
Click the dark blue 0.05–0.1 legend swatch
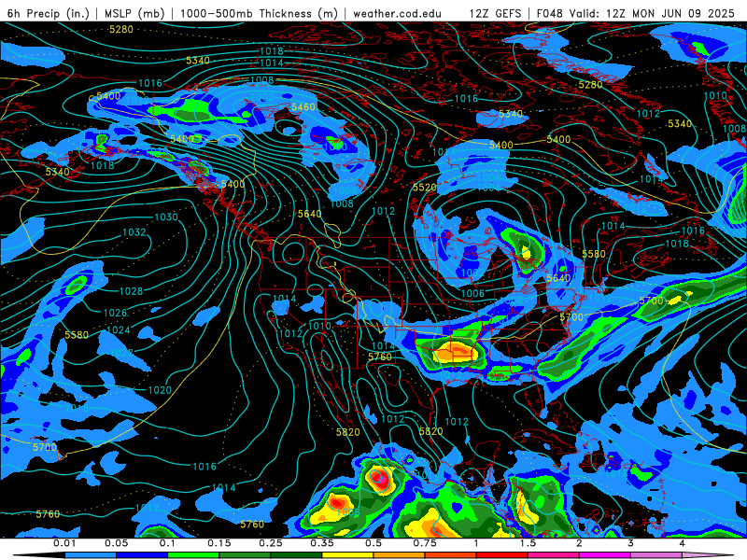142,555
